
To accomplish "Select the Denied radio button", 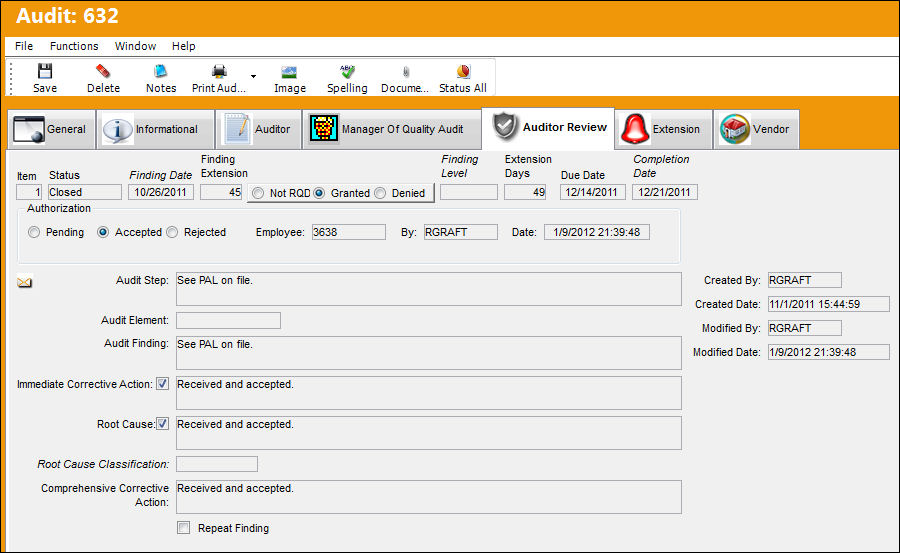I will tap(380, 194).
